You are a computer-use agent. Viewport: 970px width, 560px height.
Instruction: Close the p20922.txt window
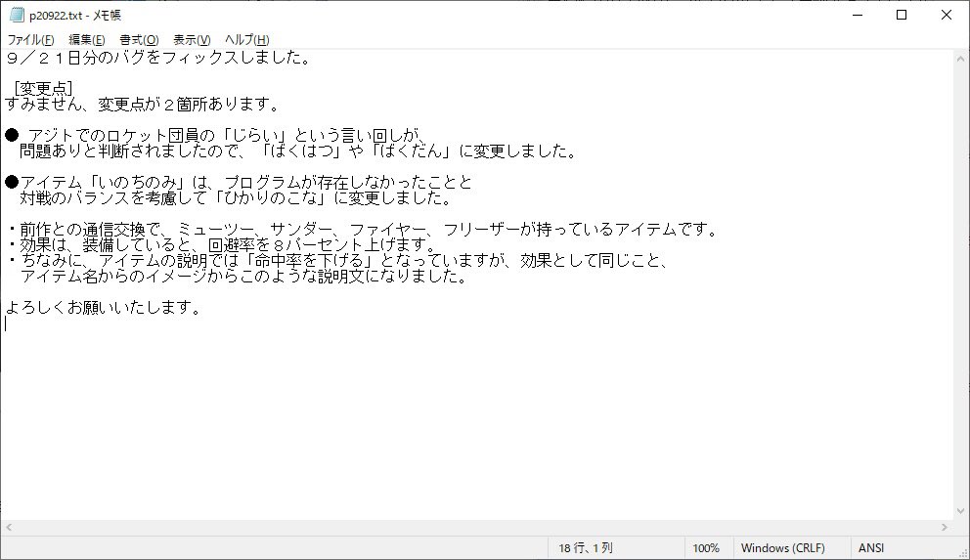click(x=947, y=15)
